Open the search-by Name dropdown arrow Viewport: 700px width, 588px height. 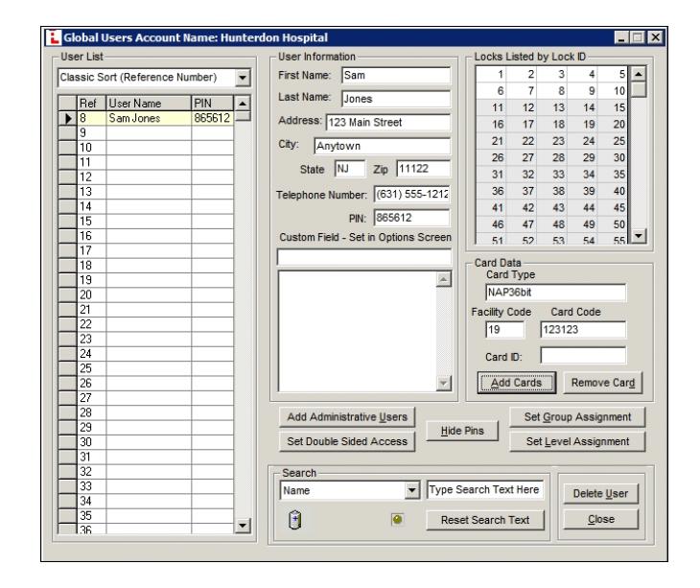pos(411,491)
